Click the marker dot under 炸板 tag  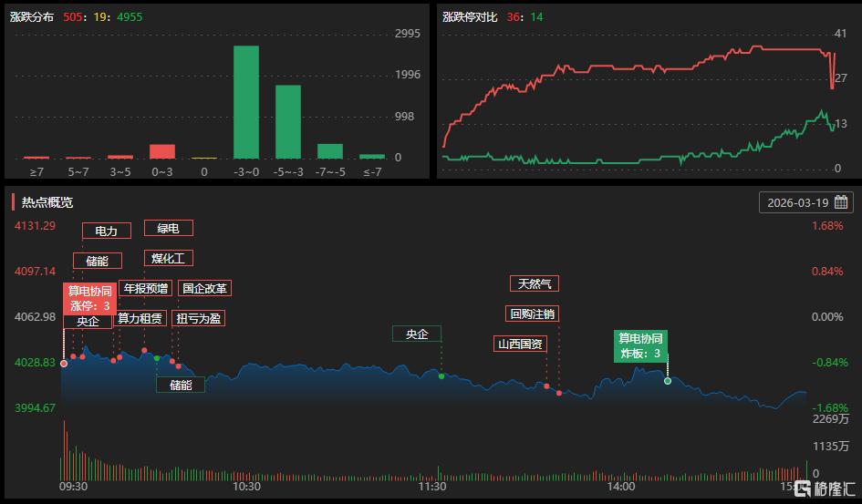tap(668, 381)
